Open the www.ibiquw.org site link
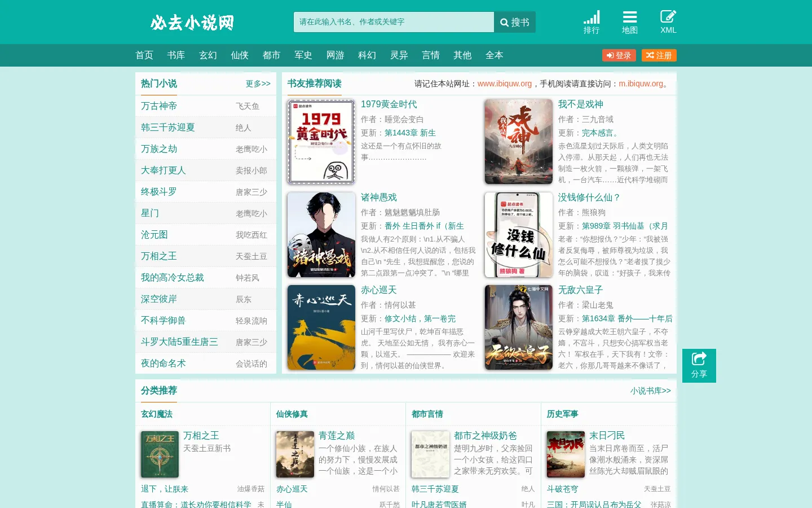Viewport: 812px width, 508px height. 505,84
